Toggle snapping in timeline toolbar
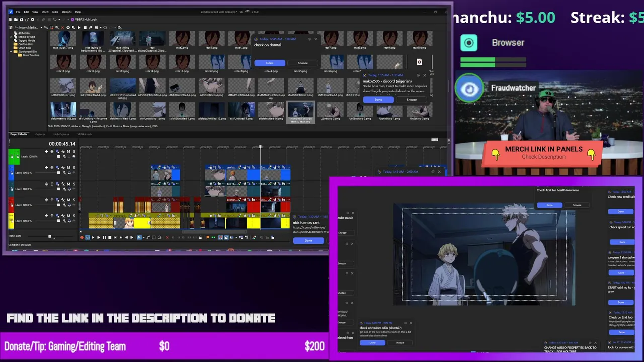644x362 pixels. [x=221, y=237]
